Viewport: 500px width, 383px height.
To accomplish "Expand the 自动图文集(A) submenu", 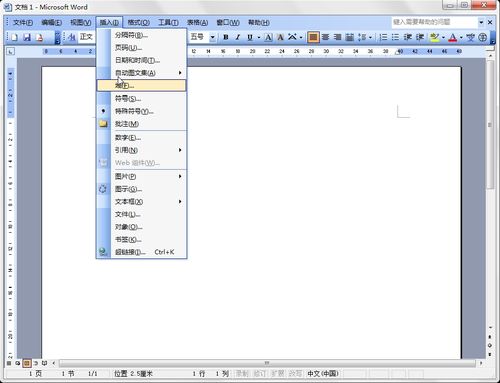I will coord(142,73).
